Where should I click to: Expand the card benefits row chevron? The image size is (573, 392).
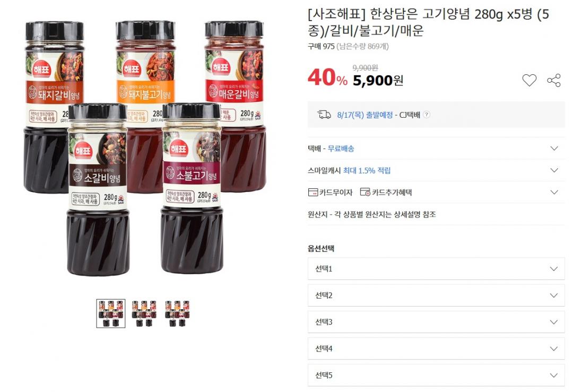pos(554,192)
